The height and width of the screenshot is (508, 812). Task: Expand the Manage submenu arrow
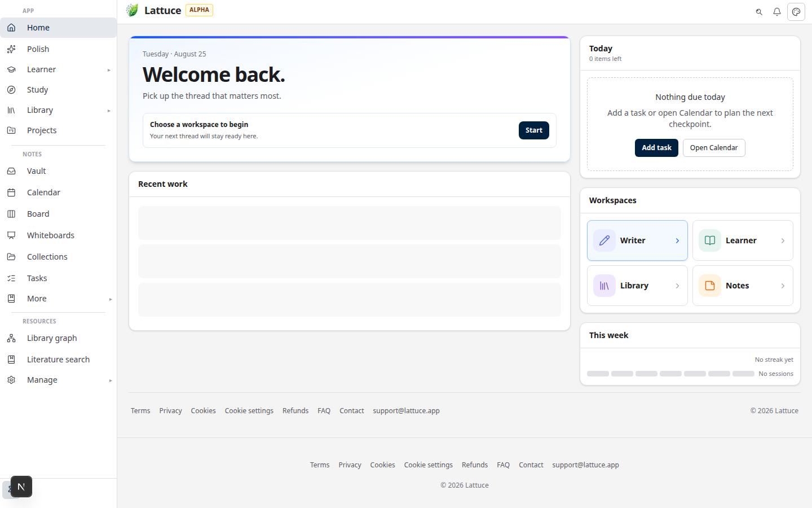[111, 380]
